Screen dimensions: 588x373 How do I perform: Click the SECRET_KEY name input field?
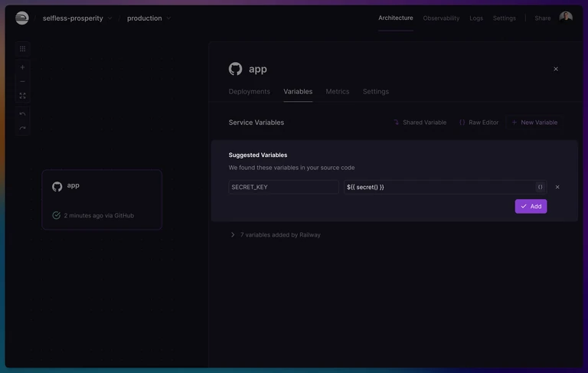[283, 187]
